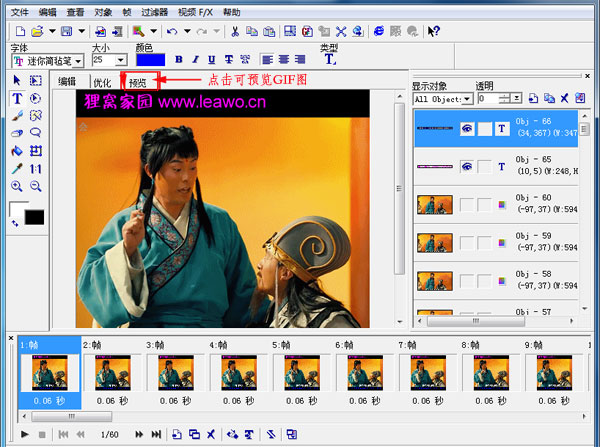Select the Transform crop tool
The image size is (600, 447).
coord(36,151)
